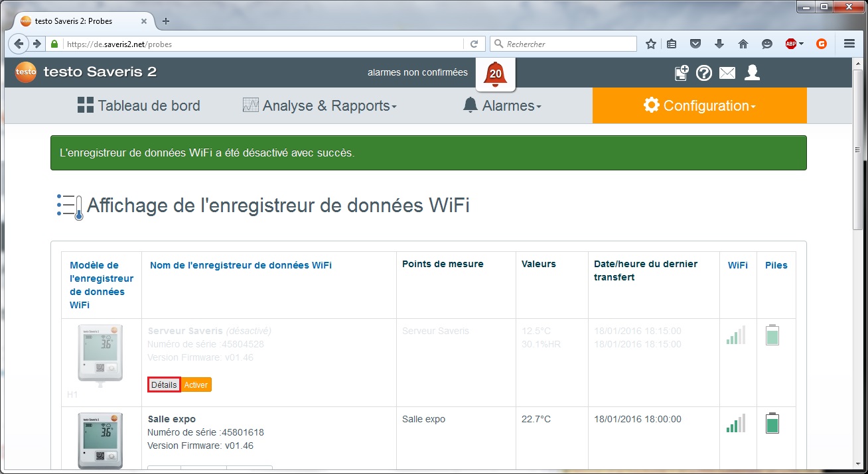This screenshot has height=474, width=868.
Task: Click the testo Saveris 2 logo
Action: (x=86, y=72)
